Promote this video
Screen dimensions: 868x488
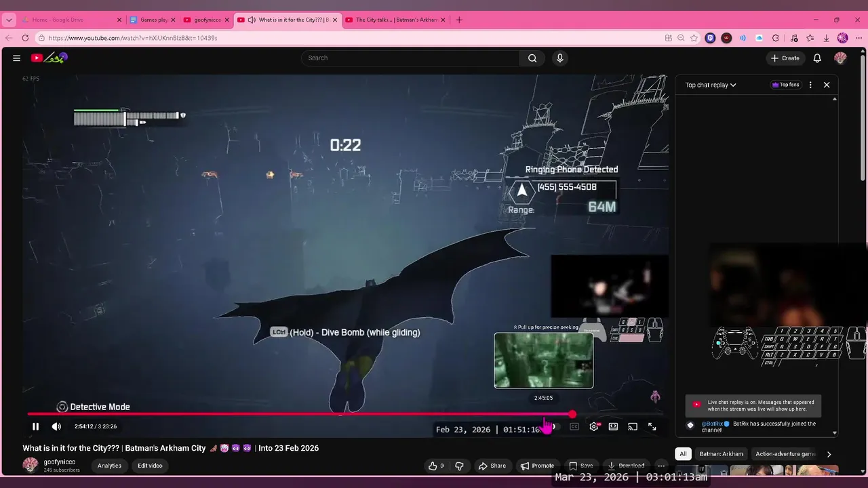[x=537, y=466]
